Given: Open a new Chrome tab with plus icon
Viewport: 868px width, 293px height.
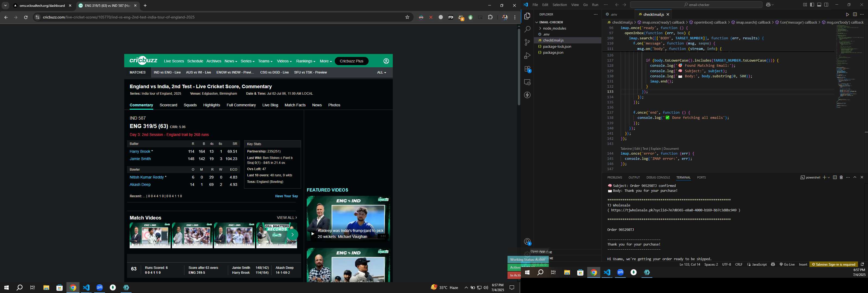Looking at the screenshot, I should (x=145, y=6).
